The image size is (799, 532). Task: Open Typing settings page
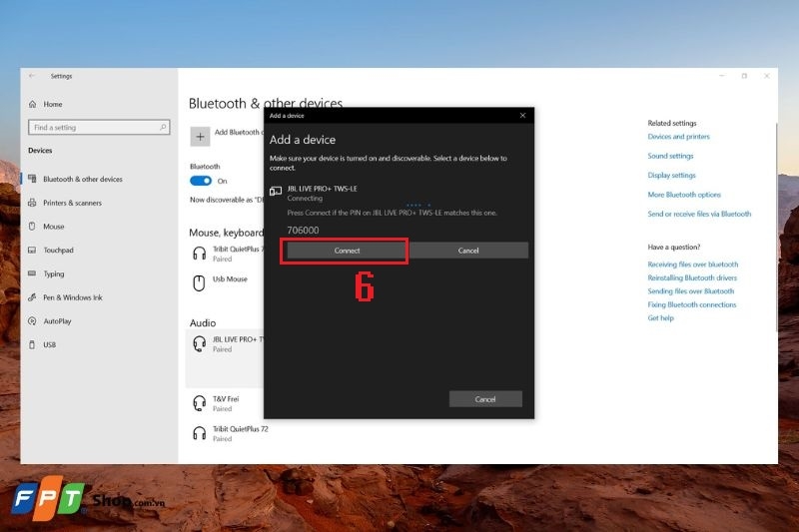(x=54, y=273)
